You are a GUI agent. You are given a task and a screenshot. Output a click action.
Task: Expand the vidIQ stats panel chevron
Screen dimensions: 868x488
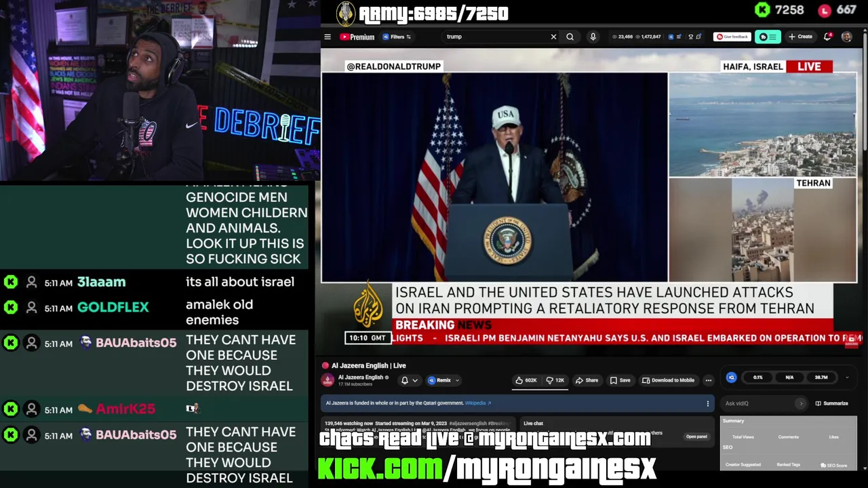pyautogui.click(x=847, y=378)
